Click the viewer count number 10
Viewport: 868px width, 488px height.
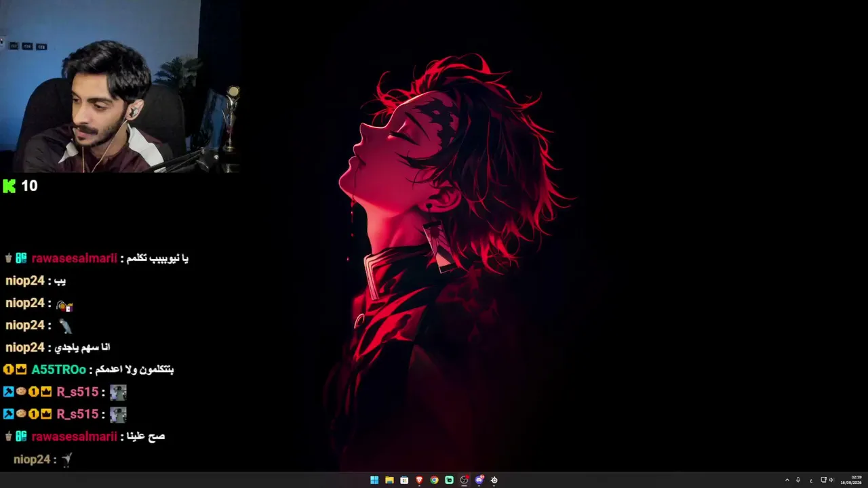pos(29,186)
